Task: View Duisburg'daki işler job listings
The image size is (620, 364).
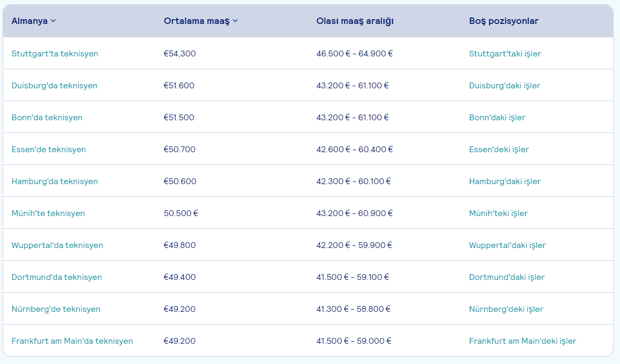Action: 505,85
